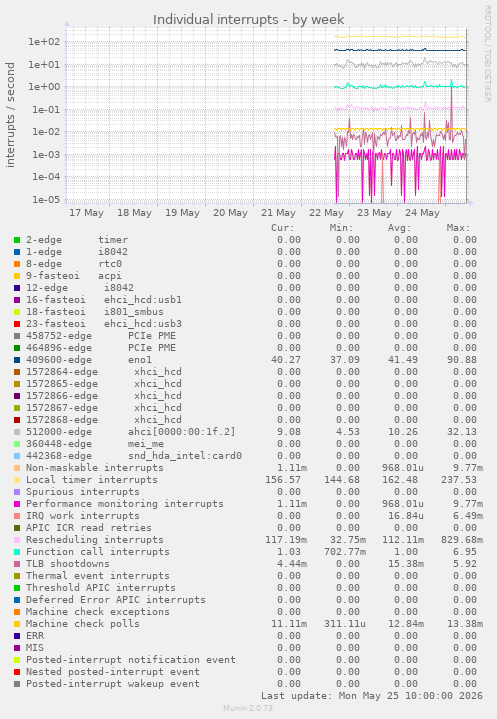
Task: Select the Non-maskable interrupts legend label
Action: (94, 468)
